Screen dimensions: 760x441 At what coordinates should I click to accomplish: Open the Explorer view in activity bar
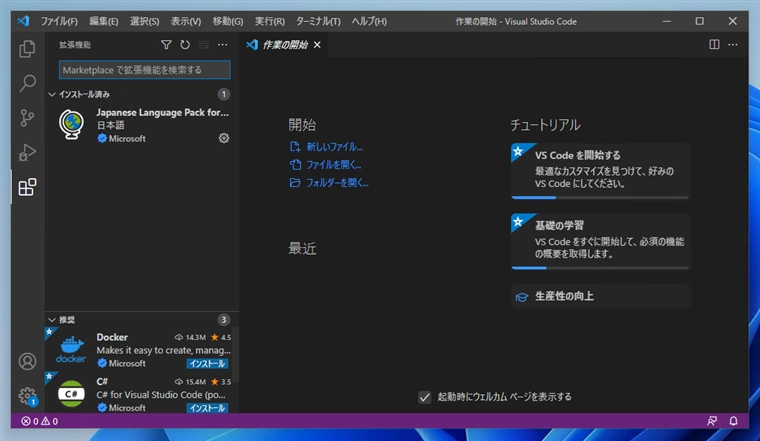27,49
